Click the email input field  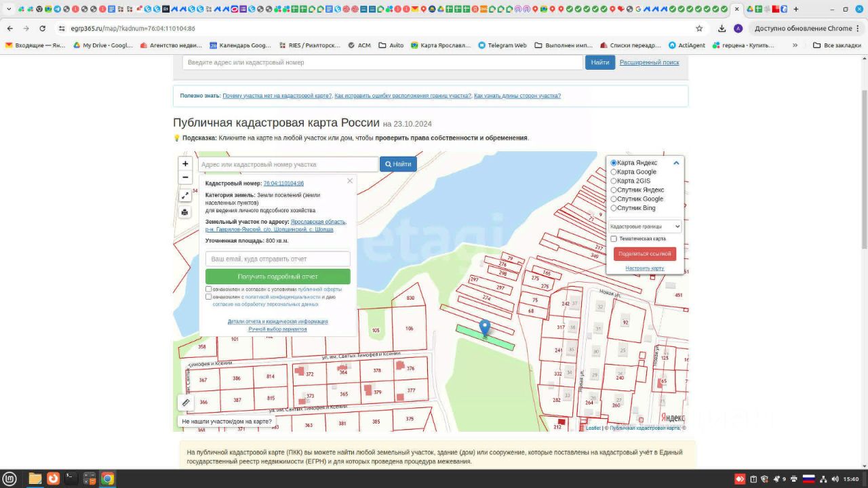(x=277, y=259)
